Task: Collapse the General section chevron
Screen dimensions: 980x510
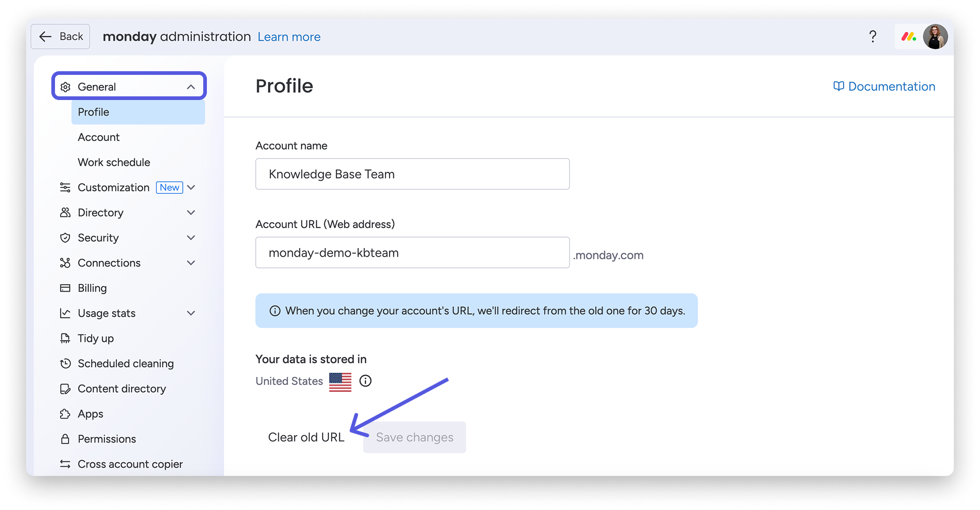Action: pos(191,87)
